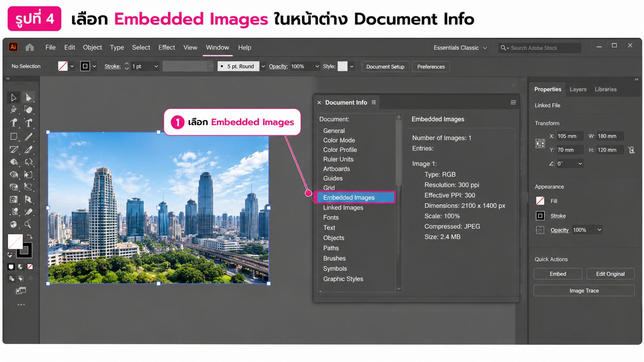Select the Selection tool arrow

click(13, 97)
